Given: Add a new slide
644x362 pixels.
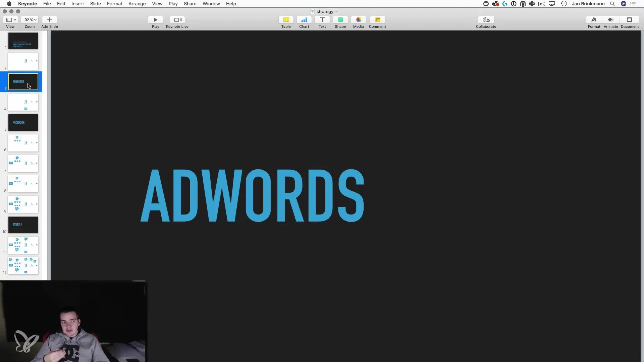Looking at the screenshot, I should [49, 20].
